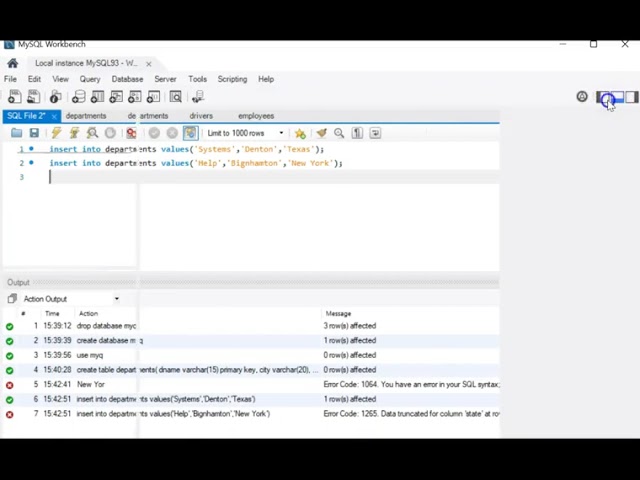Click the broom cleanup icon
This screenshot has height=480, width=640.
322,133
